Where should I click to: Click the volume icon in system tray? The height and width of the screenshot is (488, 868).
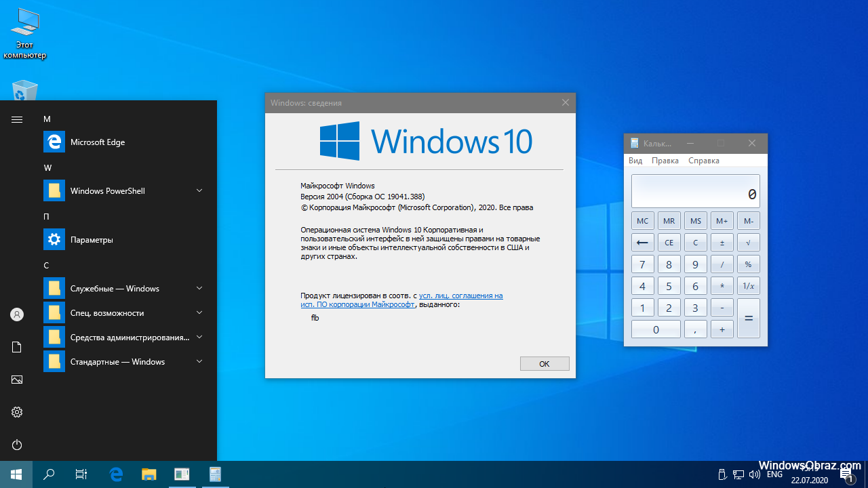(x=754, y=474)
